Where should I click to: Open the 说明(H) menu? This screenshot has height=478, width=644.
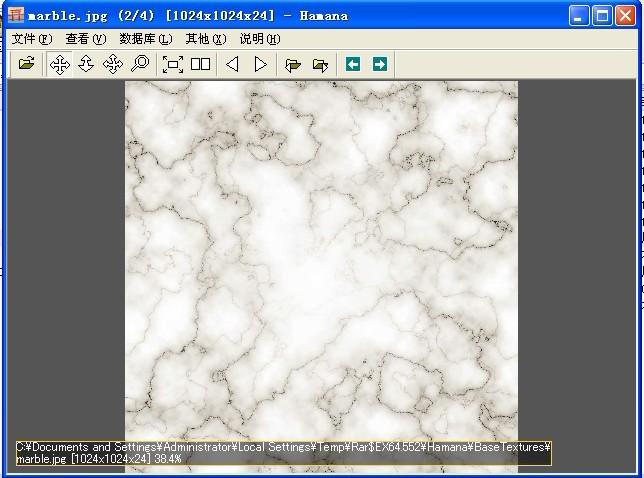click(x=260, y=39)
